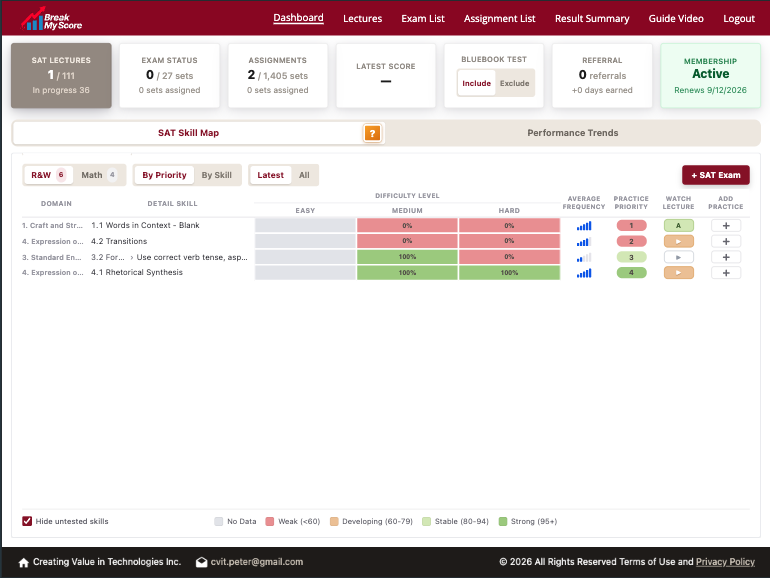Open the orange question mark help icon

[372, 133]
